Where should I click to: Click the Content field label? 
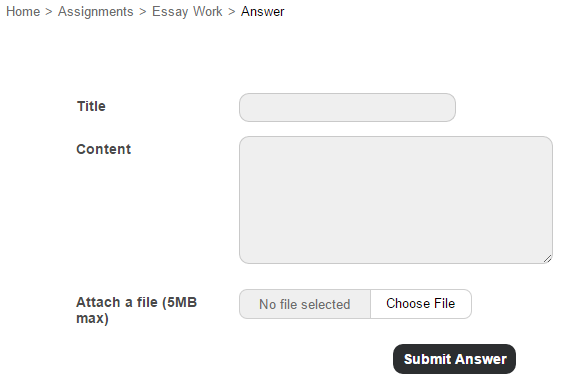(x=103, y=149)
